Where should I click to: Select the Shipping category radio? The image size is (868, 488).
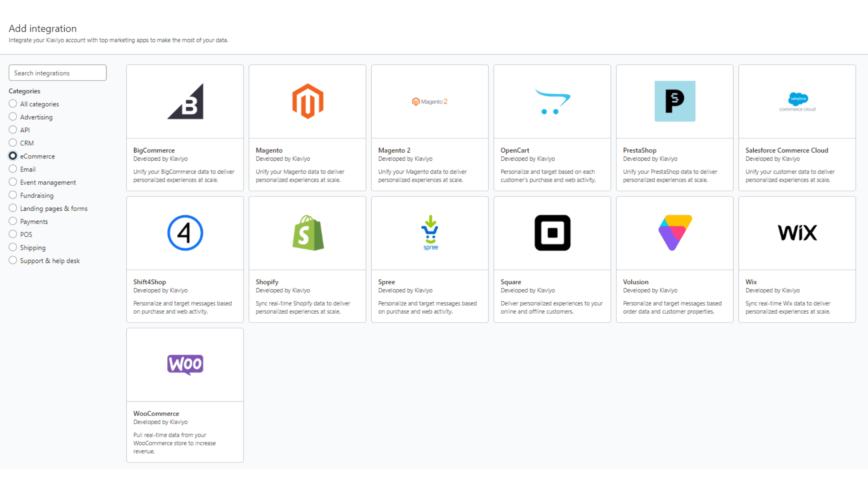tap(13, 247)
